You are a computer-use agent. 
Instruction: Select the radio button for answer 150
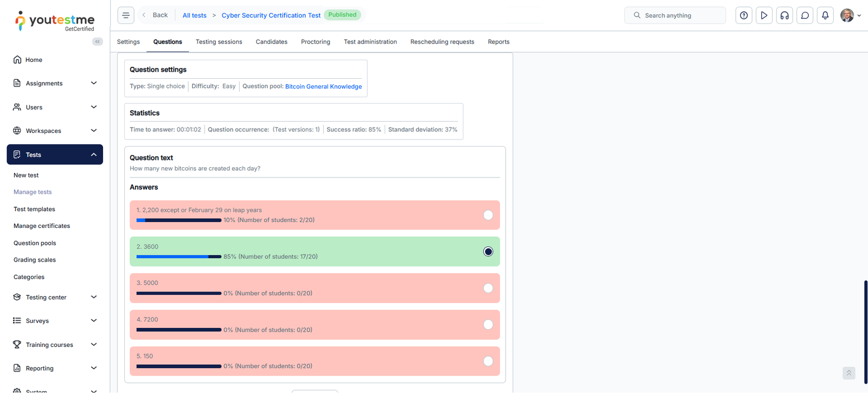(488, 361)
